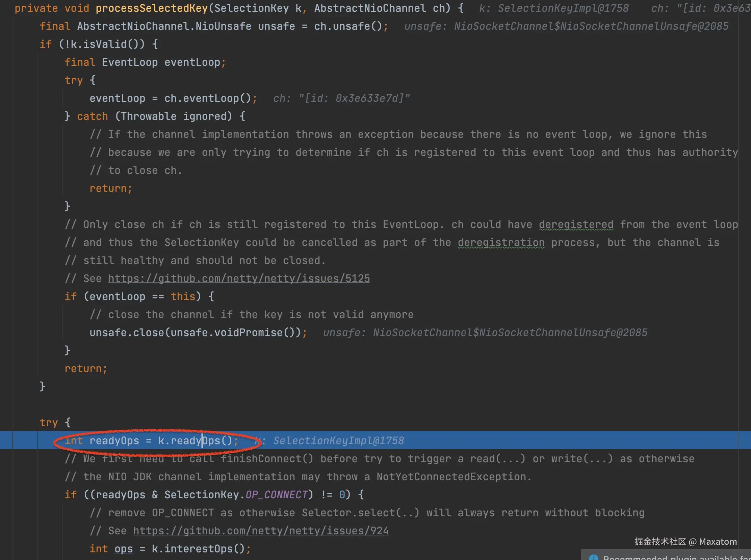Click the processSelectedKey method name
The image size is (751, 560).
(152, 8)
